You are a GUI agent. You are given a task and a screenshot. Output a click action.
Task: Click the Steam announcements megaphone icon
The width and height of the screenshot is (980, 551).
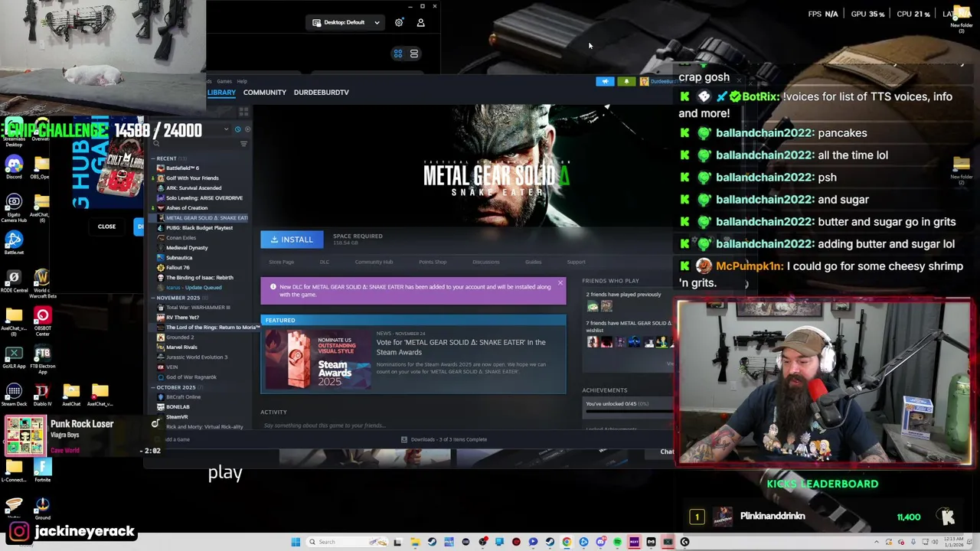[x=605, y=81]
